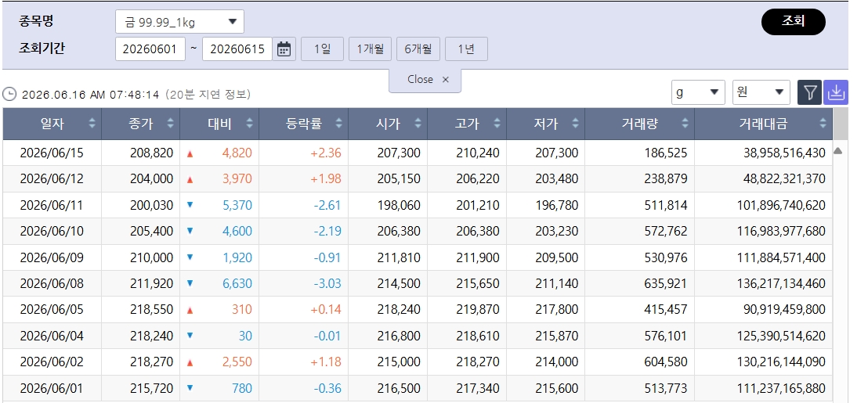Click the 2026/06/15 date cell
Image resolution: width=868 pixels, height=403 pixels.
tap(52, 153)
